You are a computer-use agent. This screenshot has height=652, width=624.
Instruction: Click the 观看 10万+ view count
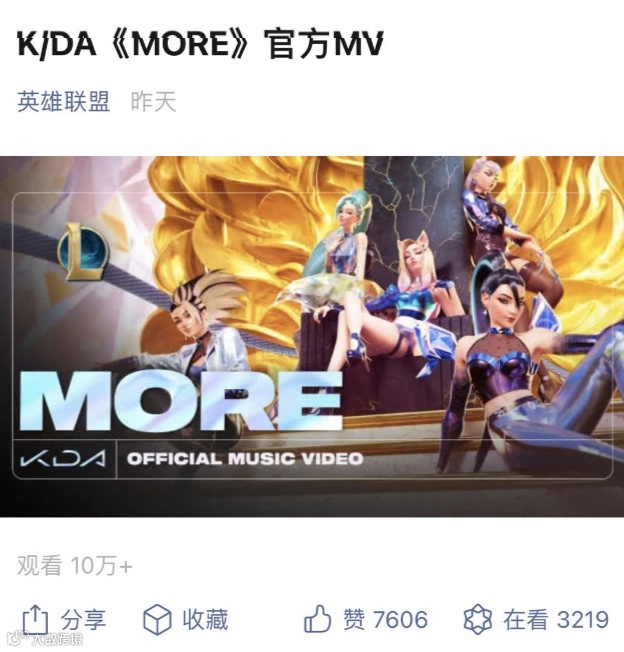pos(75,566)
